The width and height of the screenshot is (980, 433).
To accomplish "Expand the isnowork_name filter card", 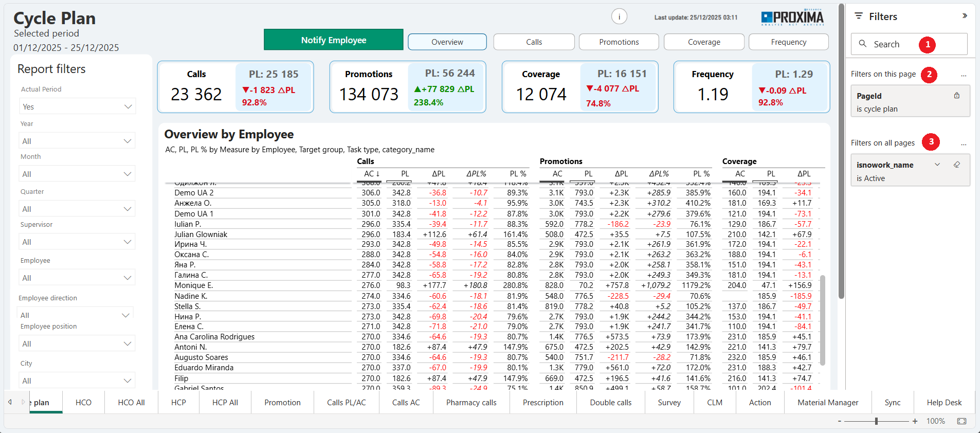I will [x=937, y=165].
